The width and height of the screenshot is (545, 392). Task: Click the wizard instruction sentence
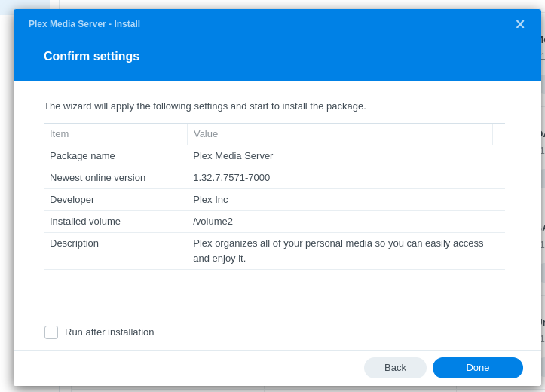(205, 106)
